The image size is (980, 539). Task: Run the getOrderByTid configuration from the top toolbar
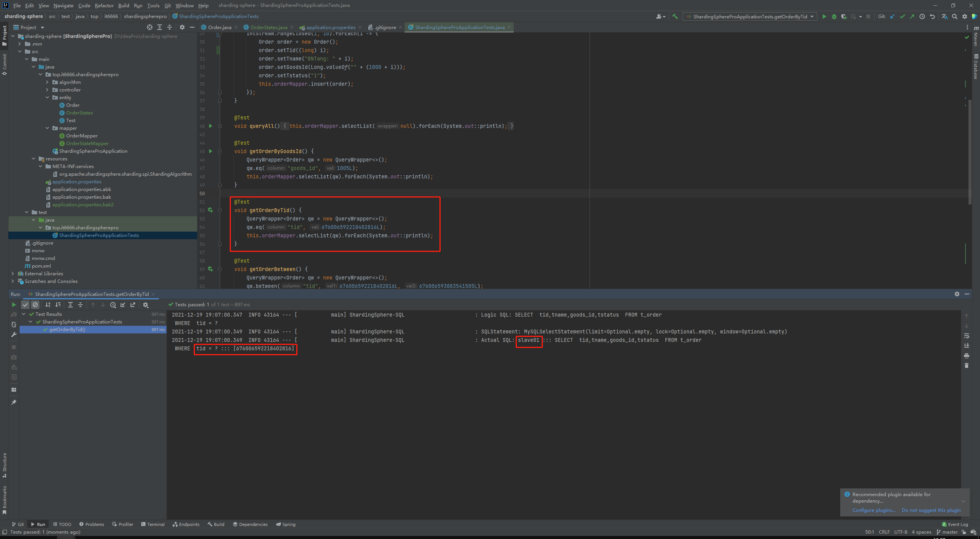[824, 16]
